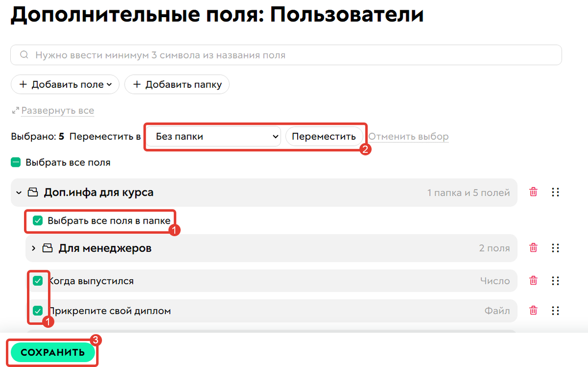
Task: Click trash icon for Для менеджеров folder
Action: 533,248
